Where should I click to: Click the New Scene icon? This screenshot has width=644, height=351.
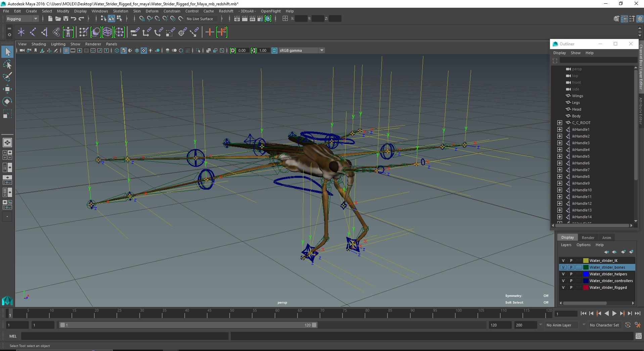point(50,19)
